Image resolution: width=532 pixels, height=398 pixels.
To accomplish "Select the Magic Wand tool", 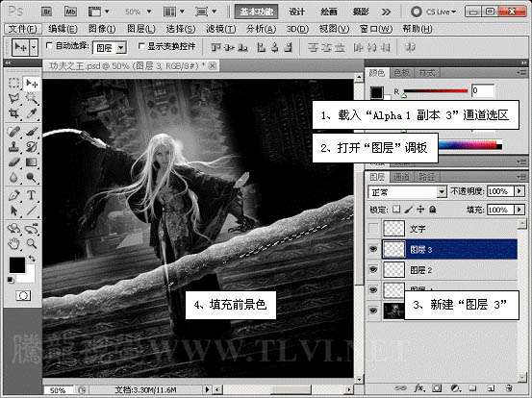I will [32, 98].
